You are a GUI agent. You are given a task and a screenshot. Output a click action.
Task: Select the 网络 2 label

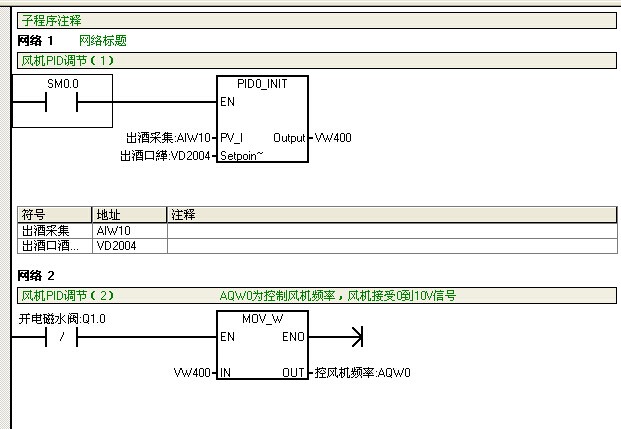pos(36,275)
